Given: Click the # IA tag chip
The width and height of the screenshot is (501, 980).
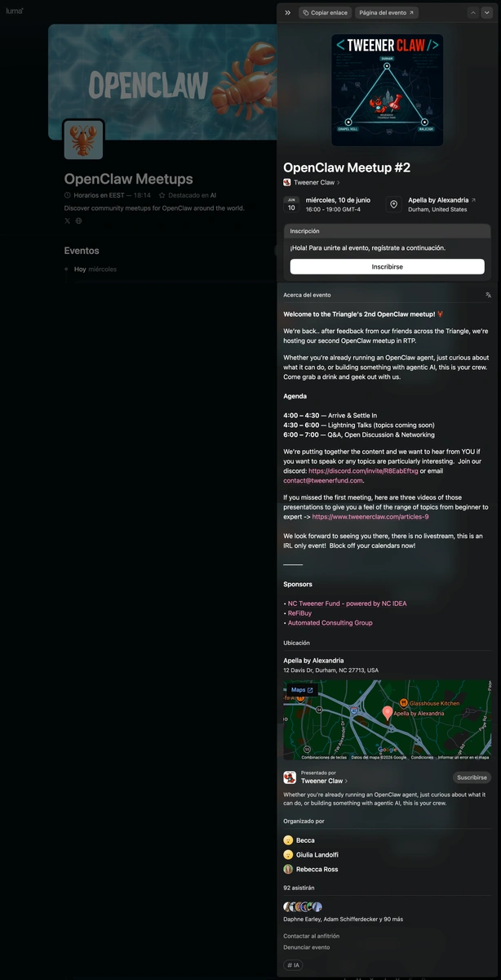Looking at the screenshot, I should coord(293,965).
